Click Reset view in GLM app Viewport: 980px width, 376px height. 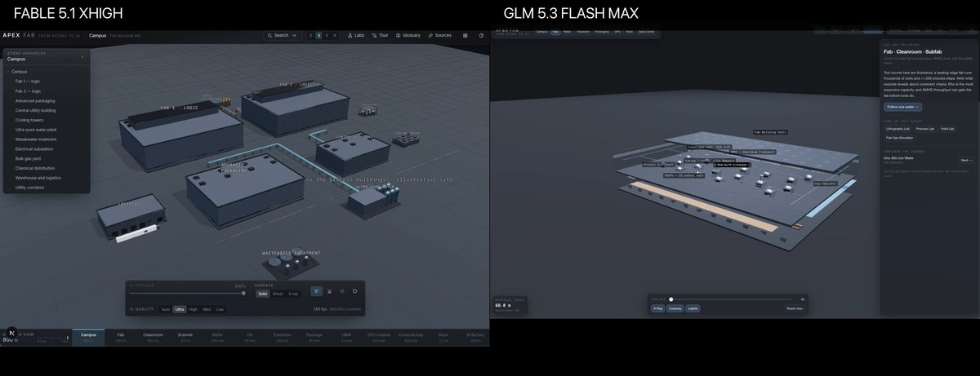pos(794,308)
